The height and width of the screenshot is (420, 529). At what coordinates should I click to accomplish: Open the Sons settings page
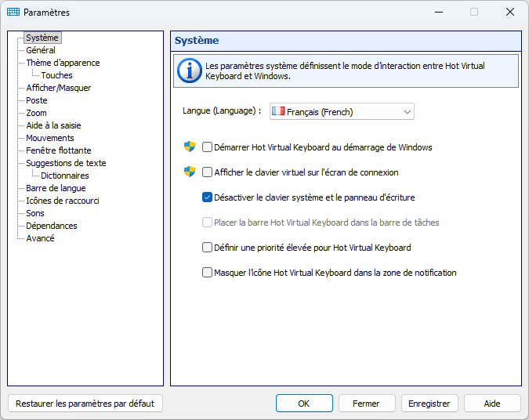tap(35, 213)
